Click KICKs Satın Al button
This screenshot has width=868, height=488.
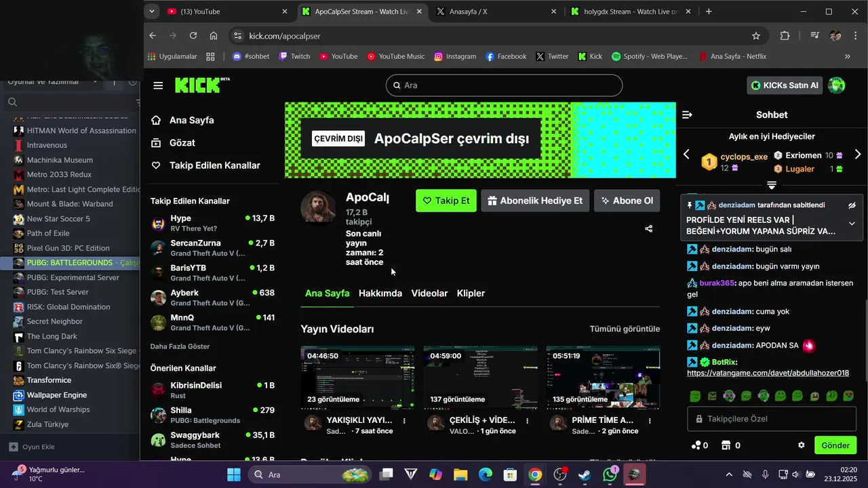(x=785, y=85)
